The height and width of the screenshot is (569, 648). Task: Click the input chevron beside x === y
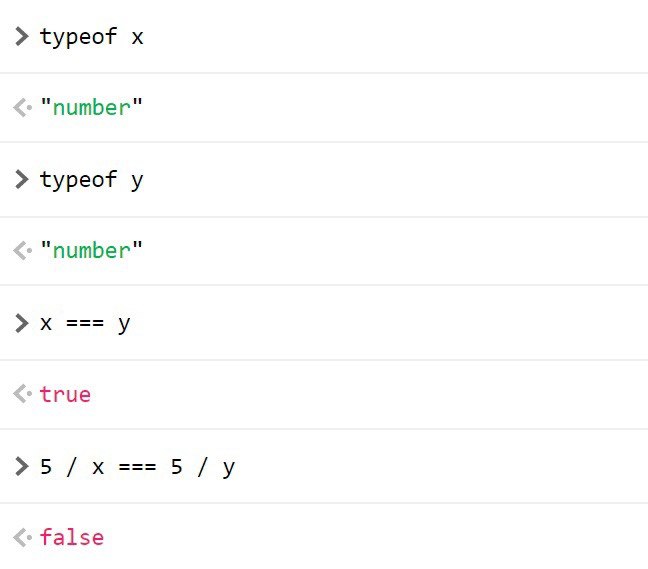[22, 323]
